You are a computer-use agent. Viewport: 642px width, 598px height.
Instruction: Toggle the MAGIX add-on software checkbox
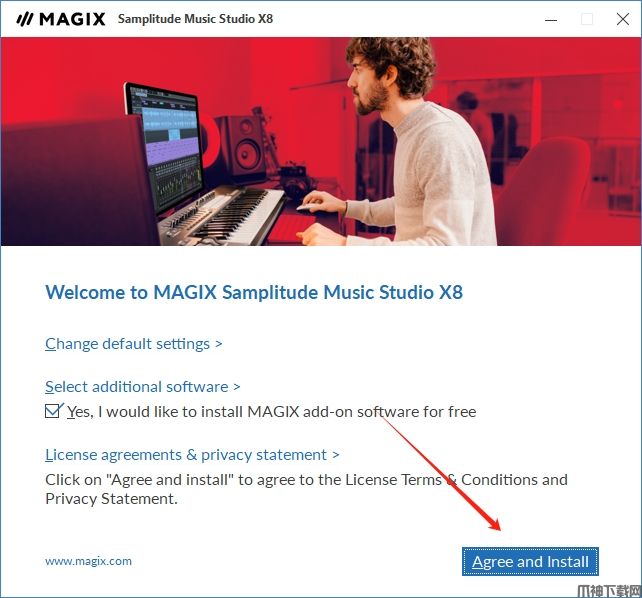pos(52,411)
